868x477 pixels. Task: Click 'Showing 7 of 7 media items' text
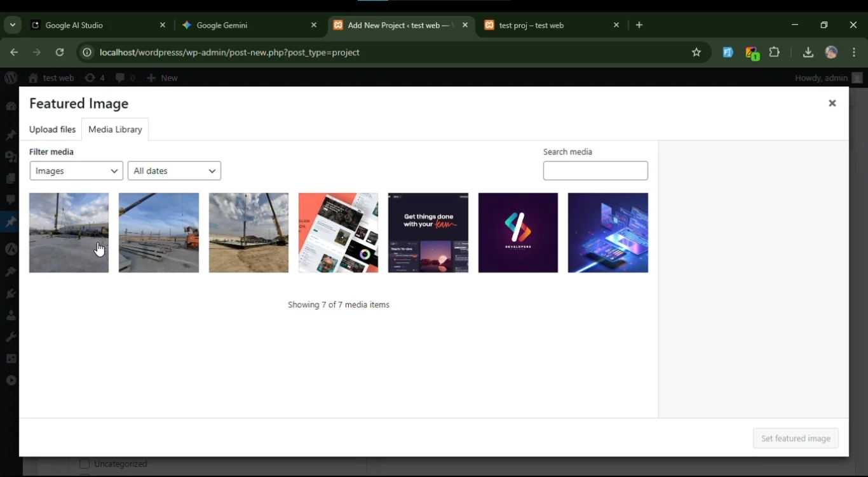point(339,305)
